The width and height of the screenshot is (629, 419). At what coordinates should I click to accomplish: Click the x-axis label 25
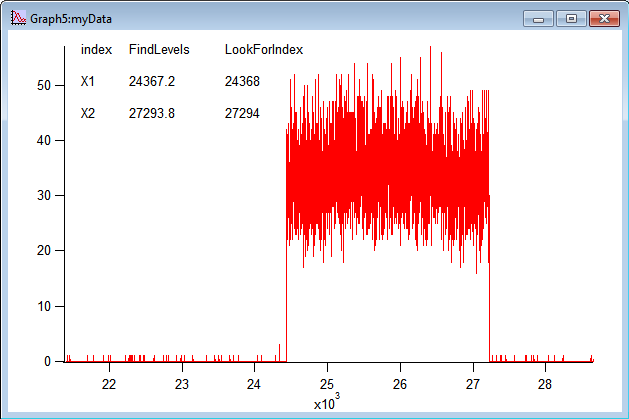327,385
